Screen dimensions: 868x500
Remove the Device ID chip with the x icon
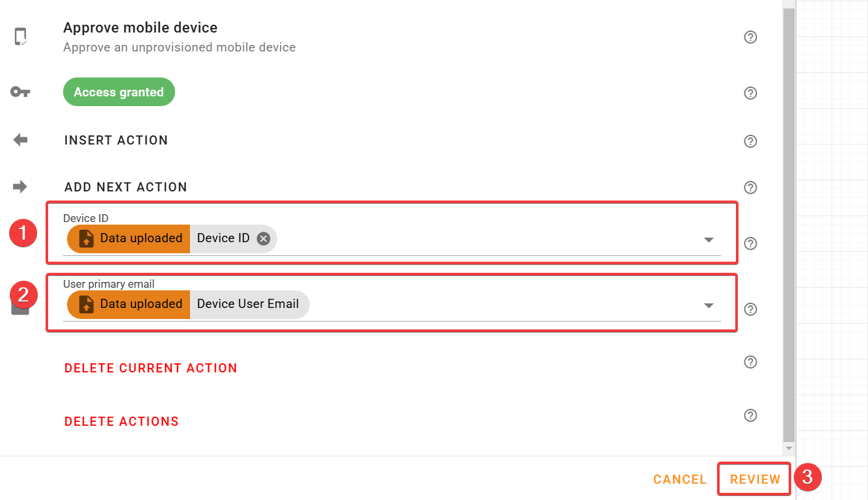point(263,238)
